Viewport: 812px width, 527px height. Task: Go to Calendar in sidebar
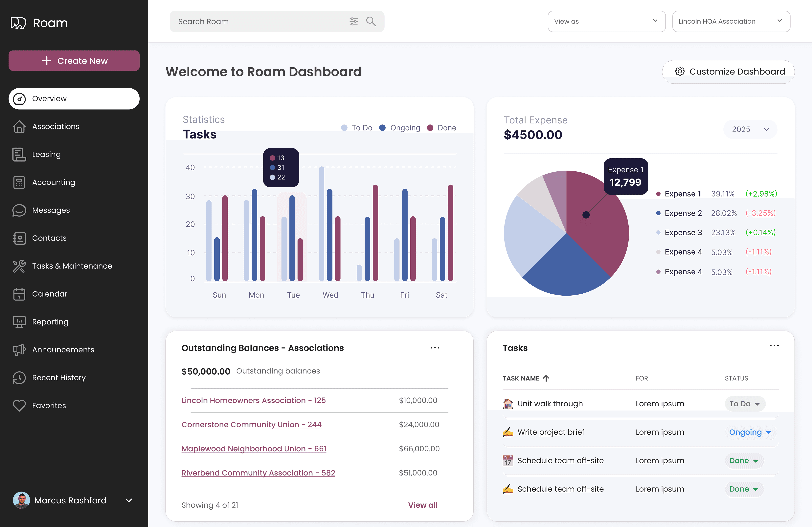click(50, 294)
